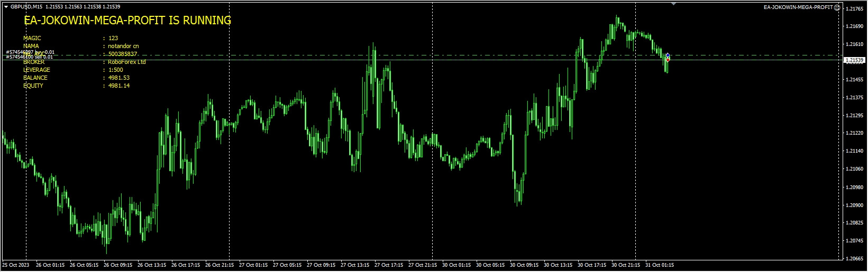Click the 27 Oct 13:15 time axis label

pyautogui.click(x=355, y=265)
